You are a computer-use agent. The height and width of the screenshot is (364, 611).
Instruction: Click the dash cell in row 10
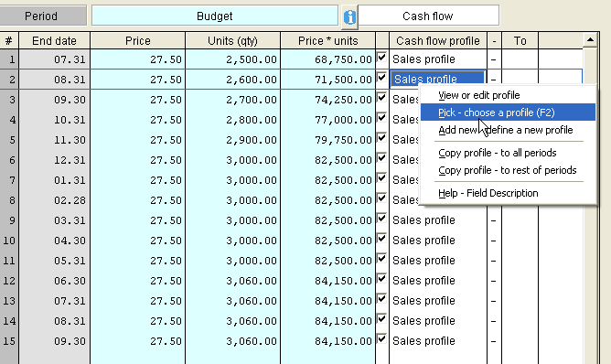494,241
